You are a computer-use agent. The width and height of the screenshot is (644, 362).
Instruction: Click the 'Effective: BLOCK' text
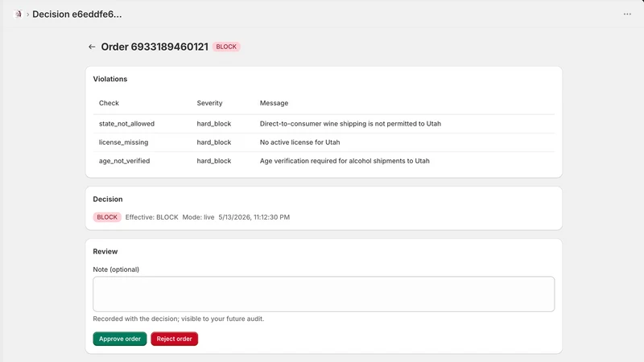coord(151,217)
